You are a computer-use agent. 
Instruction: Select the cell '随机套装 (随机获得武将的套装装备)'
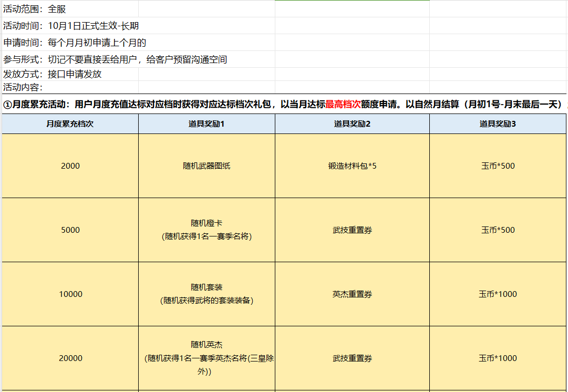click(207, 294)
